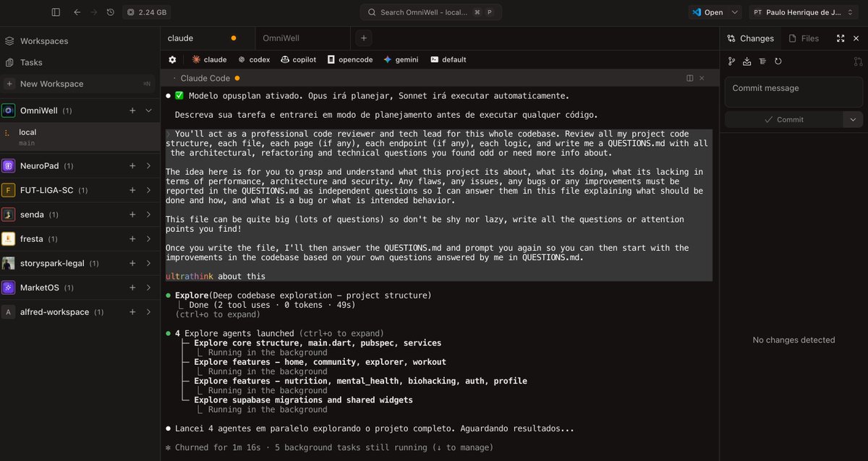Viewport: 868px width, 461px height.
Task: Open Tasks in the sidebar
Action: coord(31,62)
